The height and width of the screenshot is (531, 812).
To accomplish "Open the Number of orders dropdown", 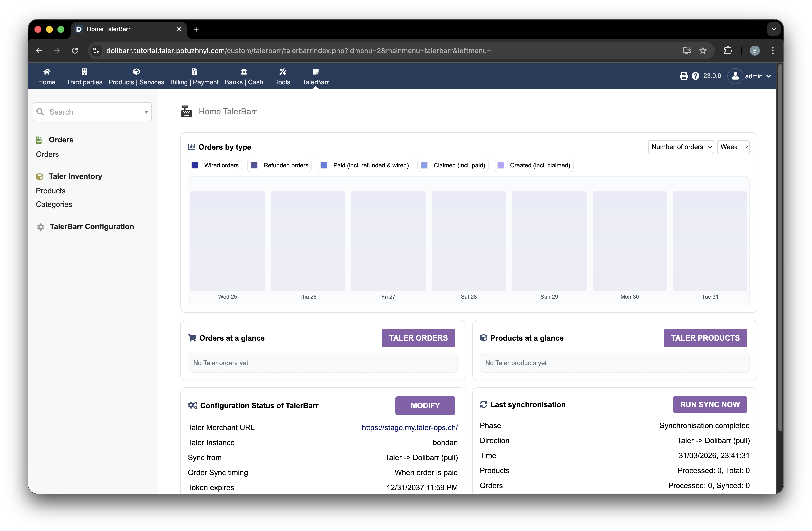I will (x=681, y=147).
